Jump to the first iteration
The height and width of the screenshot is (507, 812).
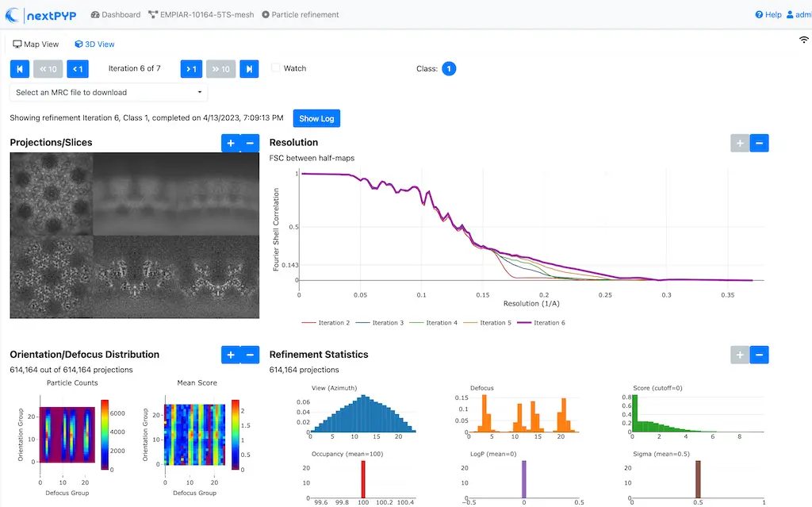click(20, 69)
